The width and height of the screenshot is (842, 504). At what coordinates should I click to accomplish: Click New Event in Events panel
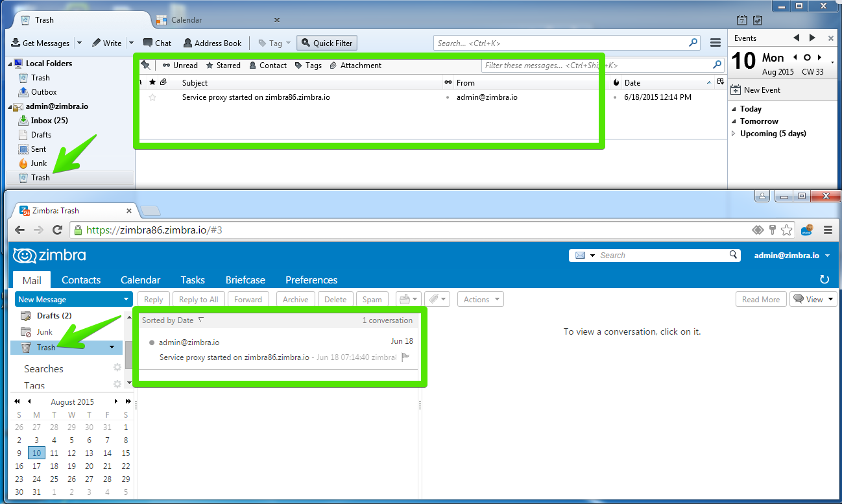[x=756, y=90]
